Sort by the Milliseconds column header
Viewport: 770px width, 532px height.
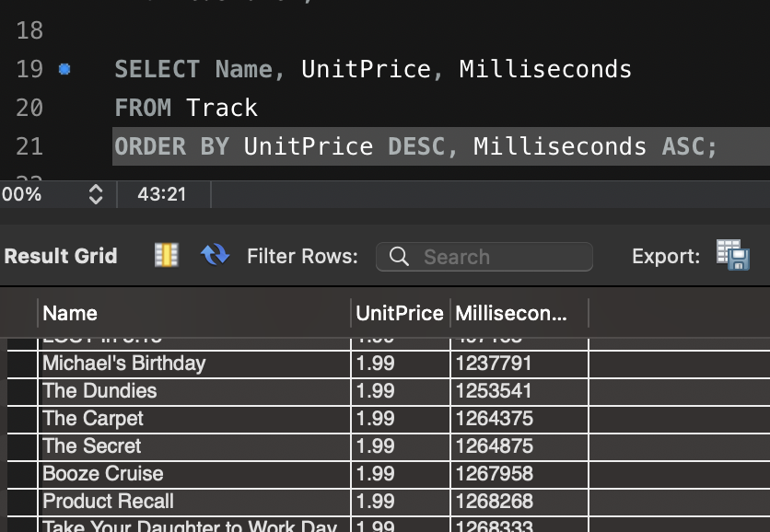coord(519,313)
